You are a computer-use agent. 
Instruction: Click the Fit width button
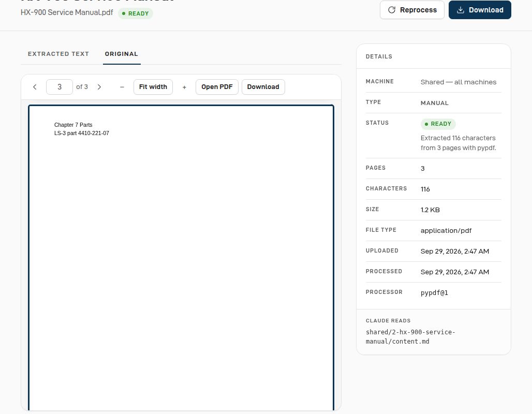pos(153,87)
